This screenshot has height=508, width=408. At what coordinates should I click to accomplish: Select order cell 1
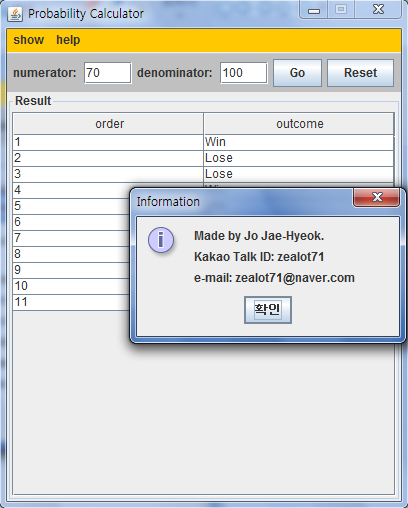[x=108, y=142]
